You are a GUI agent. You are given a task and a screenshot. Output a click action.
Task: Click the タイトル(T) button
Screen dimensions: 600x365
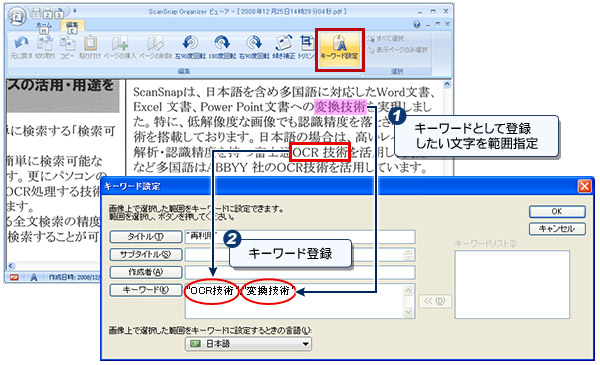point(145,237)
